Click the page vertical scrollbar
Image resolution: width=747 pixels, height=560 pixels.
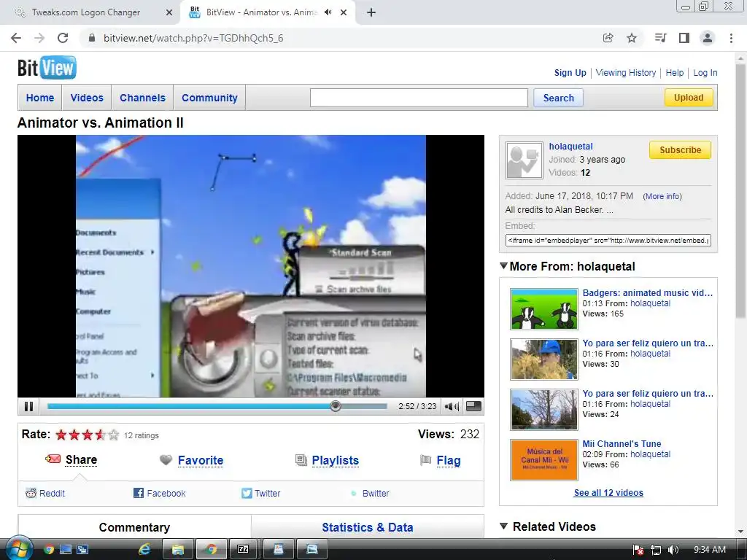click(x=740, y=190)
